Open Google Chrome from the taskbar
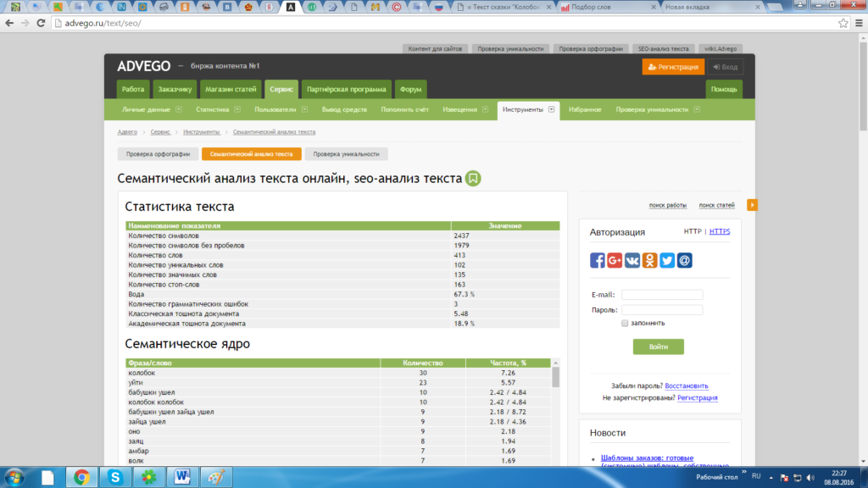This screenshot has height=488, width=868. pyautogui.click(x=81, y=477)
